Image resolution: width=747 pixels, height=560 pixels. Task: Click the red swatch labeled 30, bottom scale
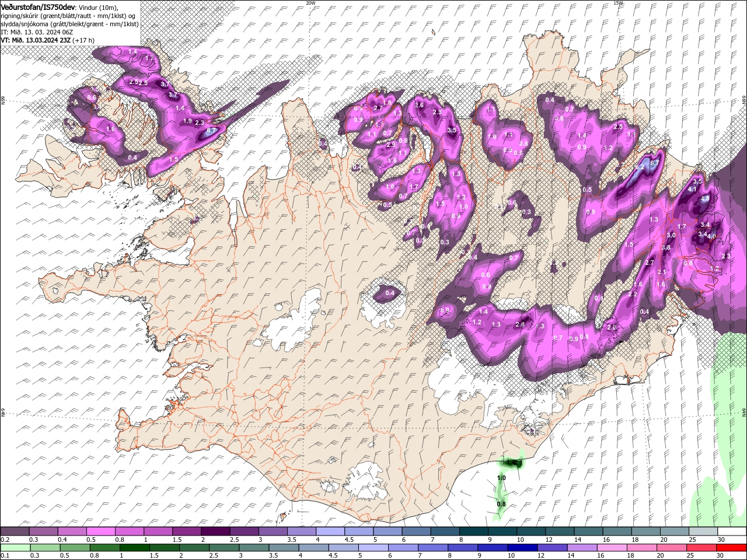click(x=732, y=548)
